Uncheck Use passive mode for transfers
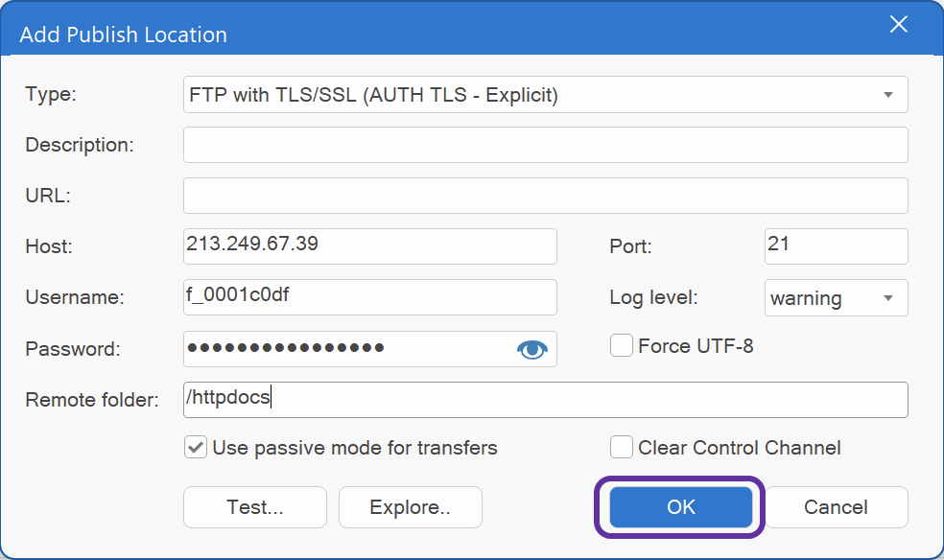This screenshot has height=560, width=944. 196,448
